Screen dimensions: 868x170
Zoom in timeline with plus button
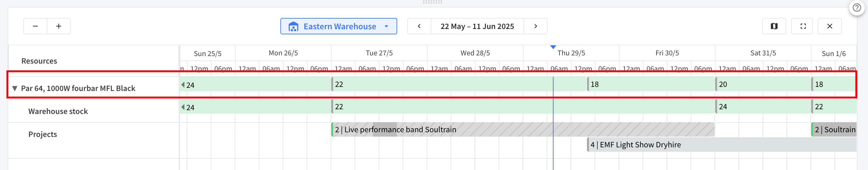59,26
